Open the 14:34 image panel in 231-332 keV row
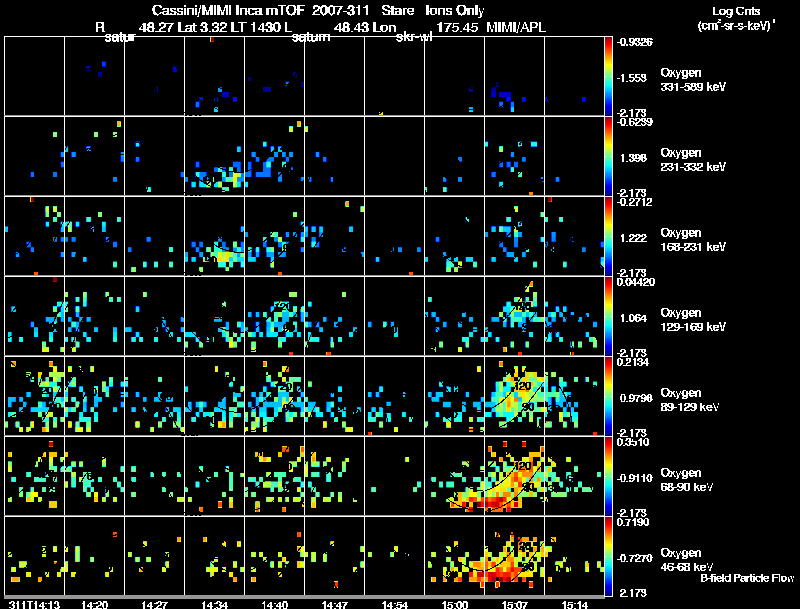 (214, 156)
